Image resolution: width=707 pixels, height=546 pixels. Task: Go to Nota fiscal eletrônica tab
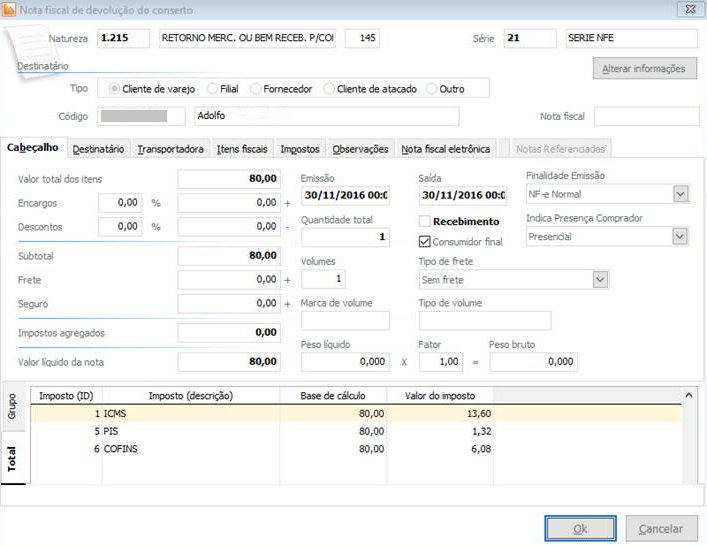(x=445, y=149)
